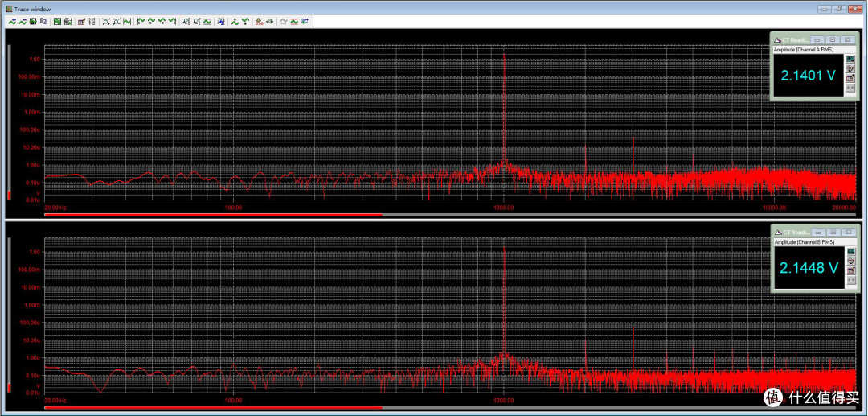Click properties icon in Channel A reading

coord(851,77)
